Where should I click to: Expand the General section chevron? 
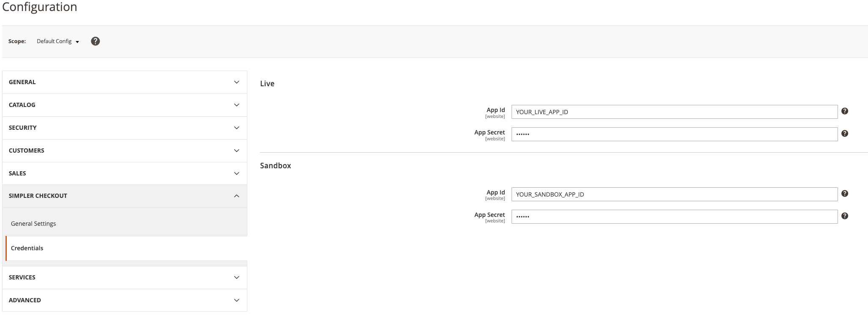[237, 82]
